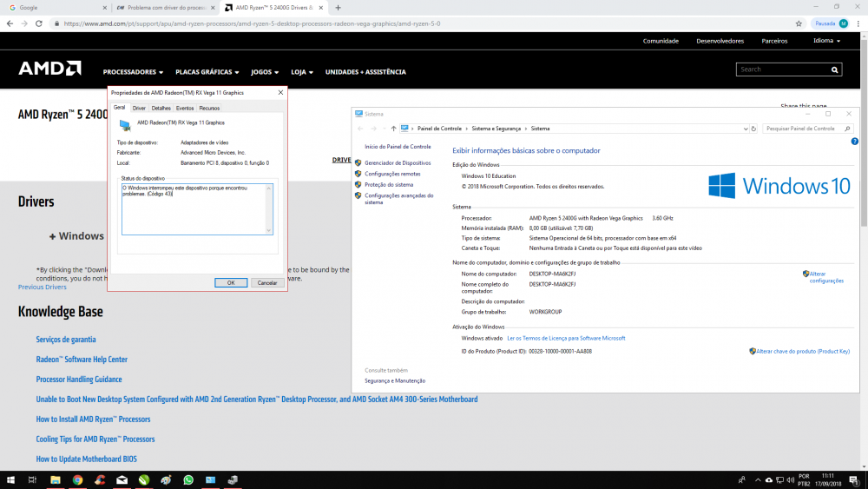Open the Comunidade link
Screen dimensions: 868x489
click(661, 41)
